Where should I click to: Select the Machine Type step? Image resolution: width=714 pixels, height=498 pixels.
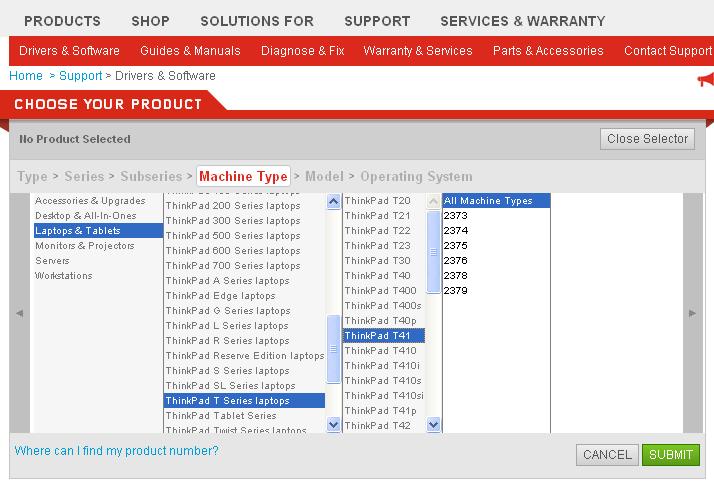(x=243, y=176)
